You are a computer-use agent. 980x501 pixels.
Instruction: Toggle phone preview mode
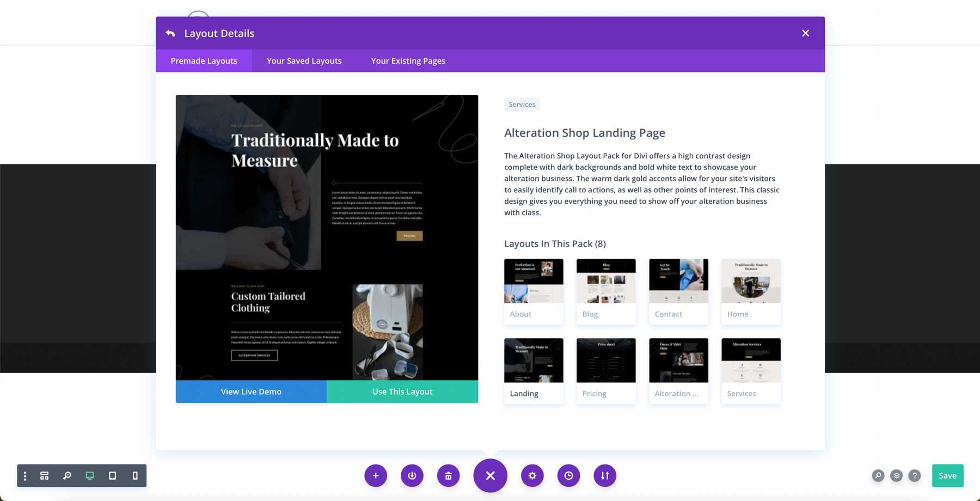(135, 475)
